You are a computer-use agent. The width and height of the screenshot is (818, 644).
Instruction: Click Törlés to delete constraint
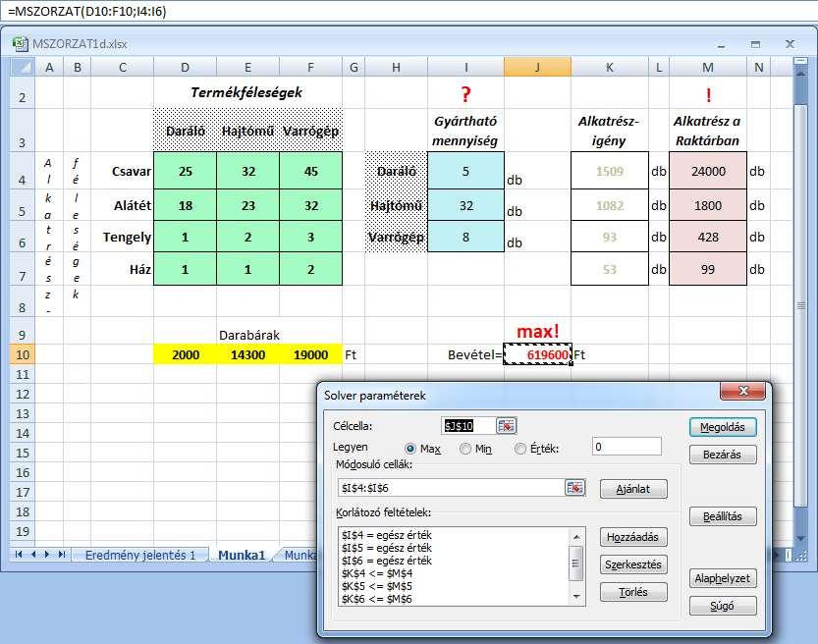pos(633,592)
